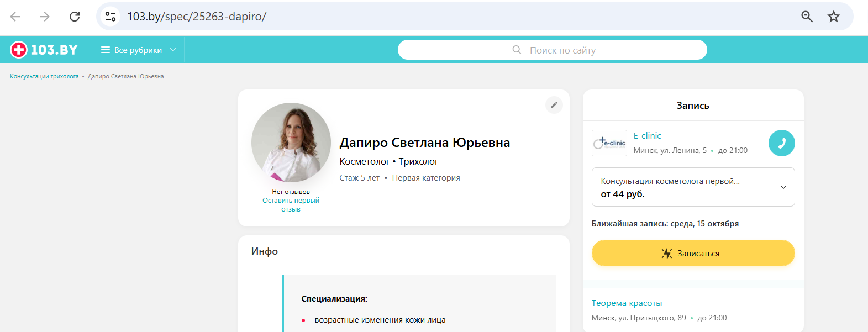868x332 pixels.
Task: Open the E-clinic link
Action: (647, 136)
